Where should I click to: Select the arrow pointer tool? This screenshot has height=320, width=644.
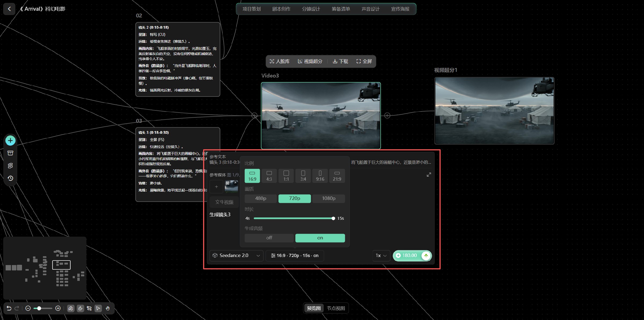pos(98,308)
